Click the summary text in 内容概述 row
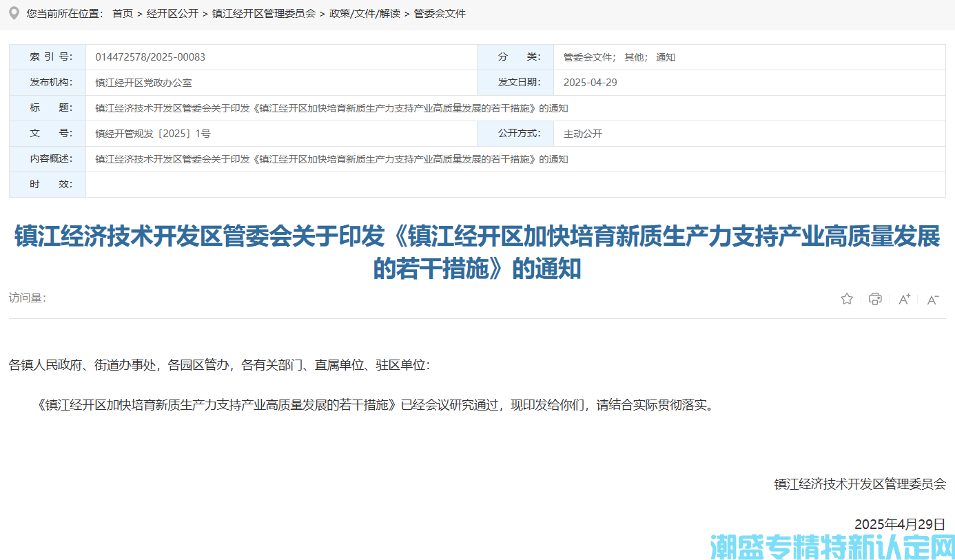This screenshot has width=955, height=560. [x=331, y=159]
